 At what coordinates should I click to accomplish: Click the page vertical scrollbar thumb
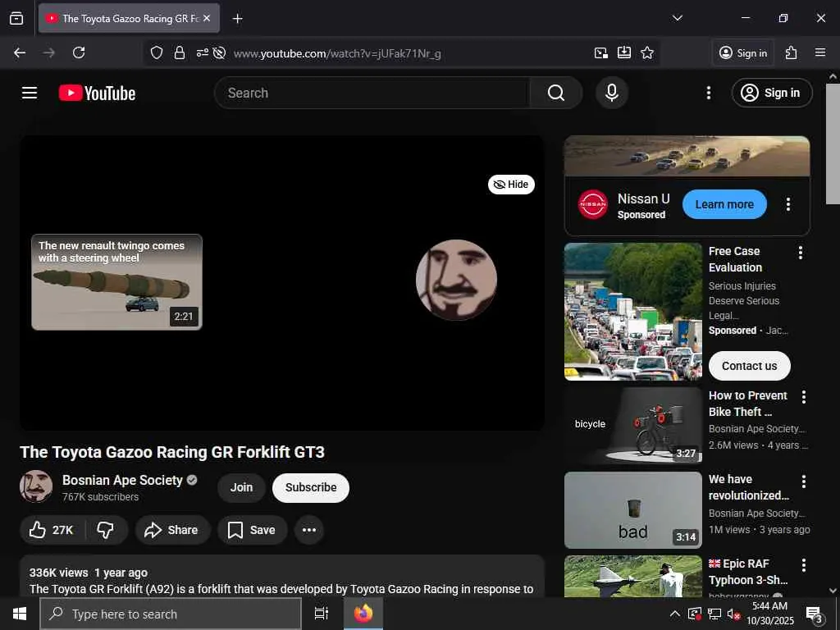(x=833, y=144)
